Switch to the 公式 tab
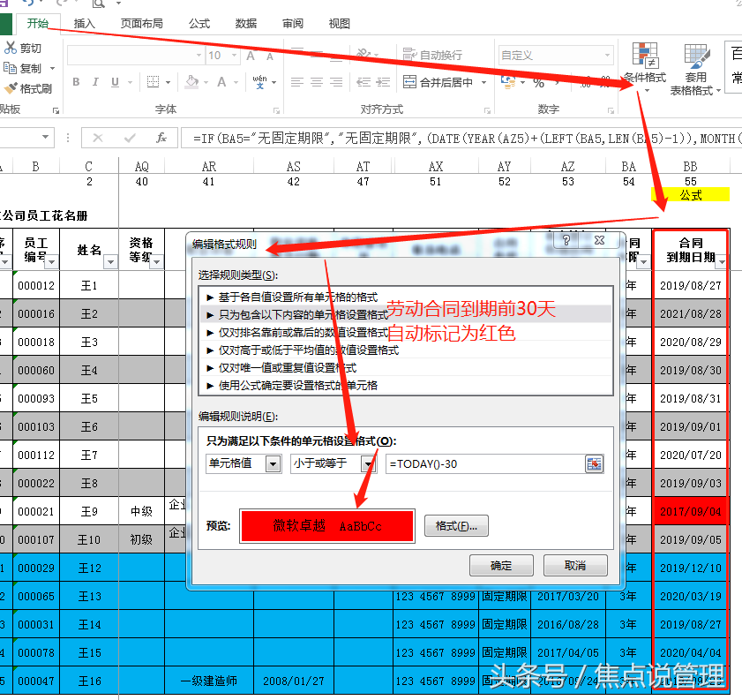 click(x=199, y=23)
